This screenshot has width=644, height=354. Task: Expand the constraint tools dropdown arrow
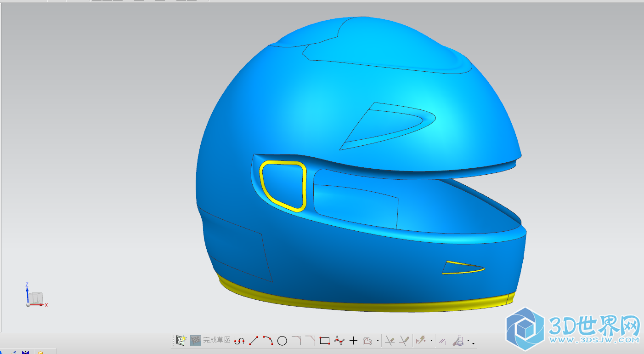[468, 341]
